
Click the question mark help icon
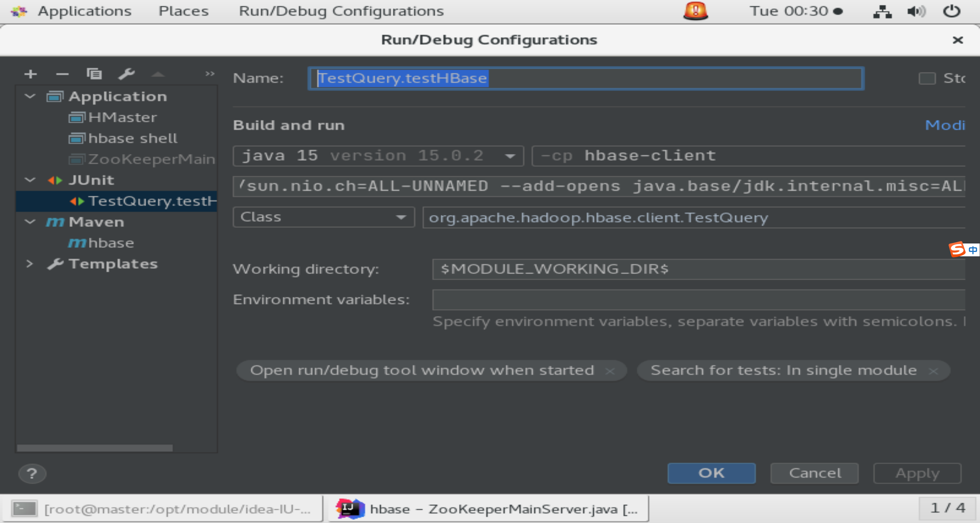pos(32,474)
